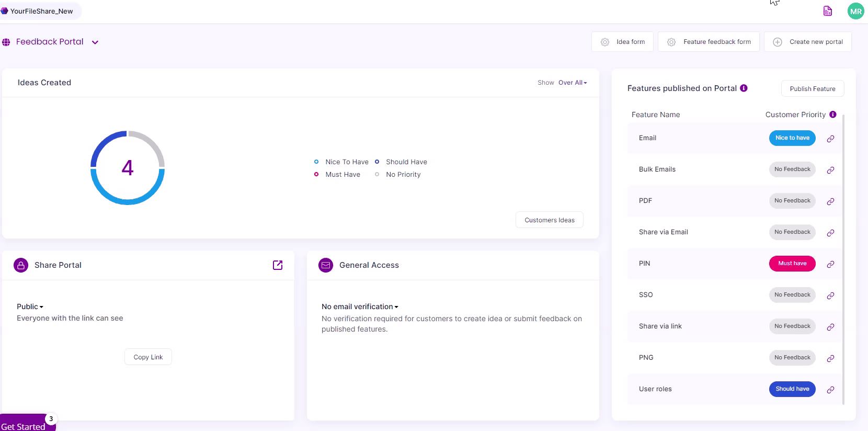This screenshot has height=431, width=868.
Task: Copy link icon for Email feature
Action: 830,139
